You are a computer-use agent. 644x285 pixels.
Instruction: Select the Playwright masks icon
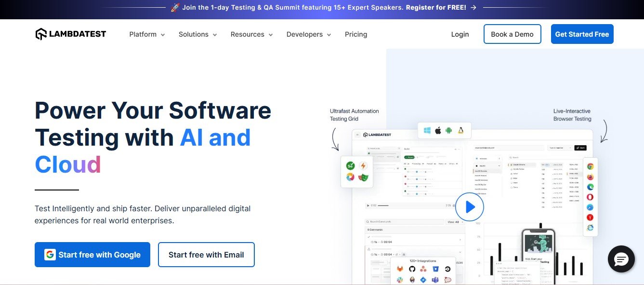coord(363,177)
